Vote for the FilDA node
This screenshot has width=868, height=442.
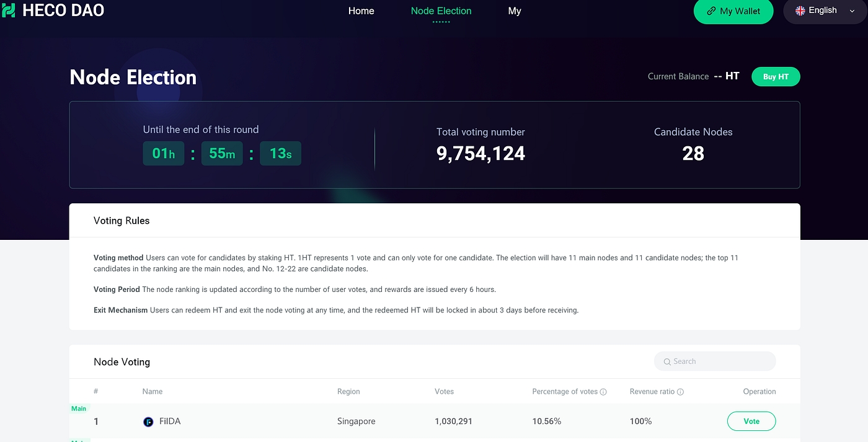pos(751,421)
